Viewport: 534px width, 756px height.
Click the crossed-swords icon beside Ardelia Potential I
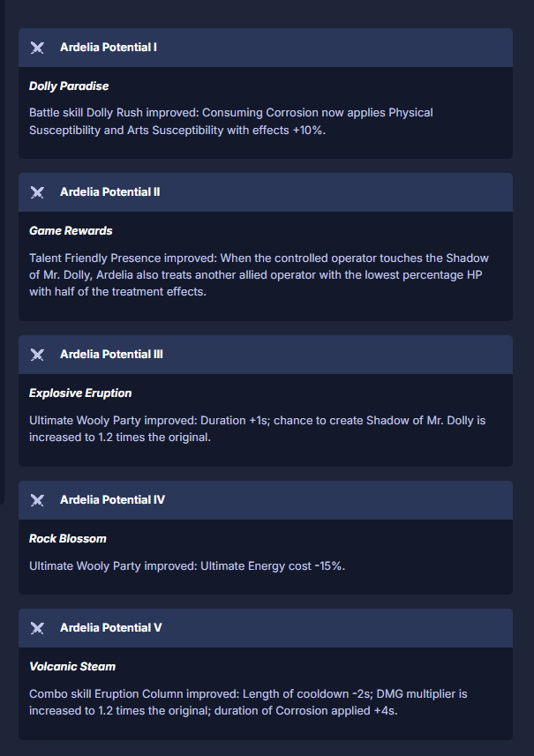tap(37, 48)
